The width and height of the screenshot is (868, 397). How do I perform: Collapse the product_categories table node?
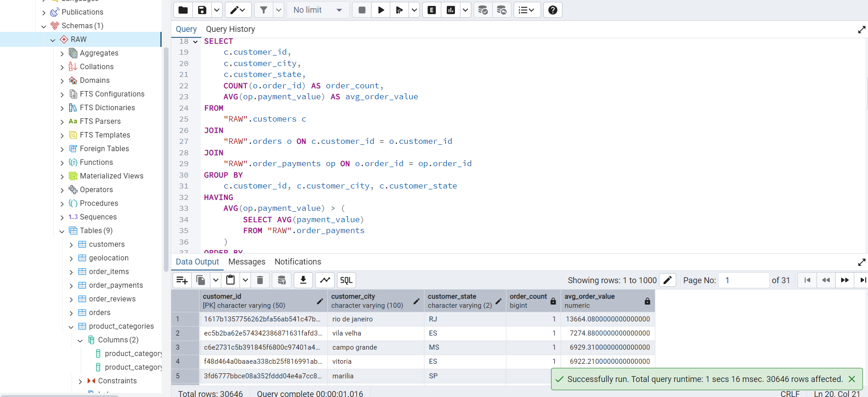coord(71,327)
